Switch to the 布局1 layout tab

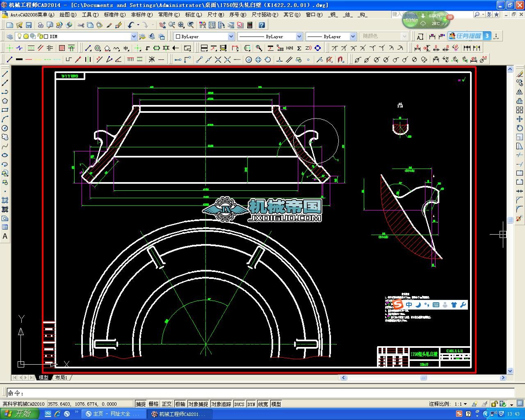coord(61,378)
